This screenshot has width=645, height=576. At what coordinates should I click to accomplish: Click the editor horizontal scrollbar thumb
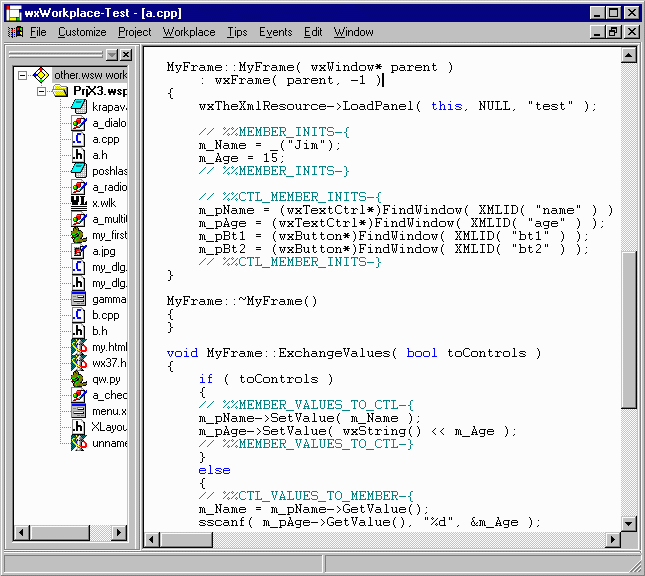click(186, 539)
